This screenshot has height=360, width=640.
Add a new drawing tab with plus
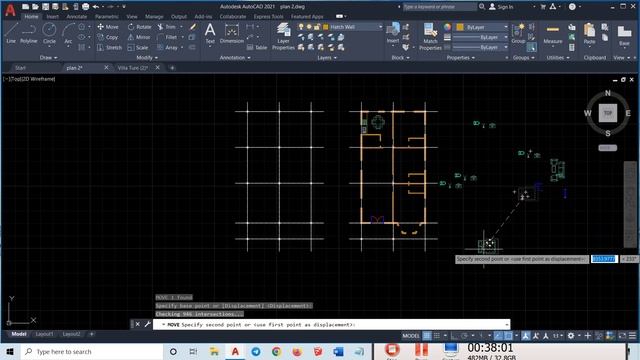click(x=172, y=68)
